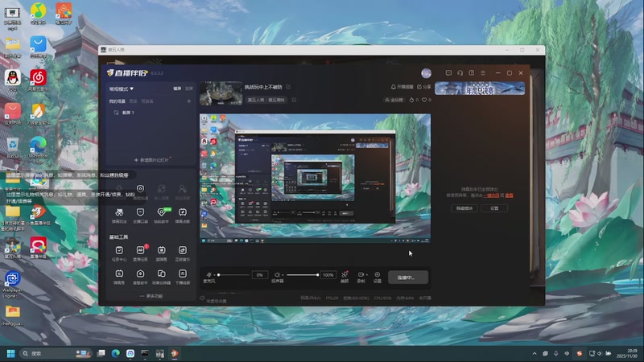Open the 年度总决赛 banner image
Screen dimensions: 644x362
click(480, 88)
